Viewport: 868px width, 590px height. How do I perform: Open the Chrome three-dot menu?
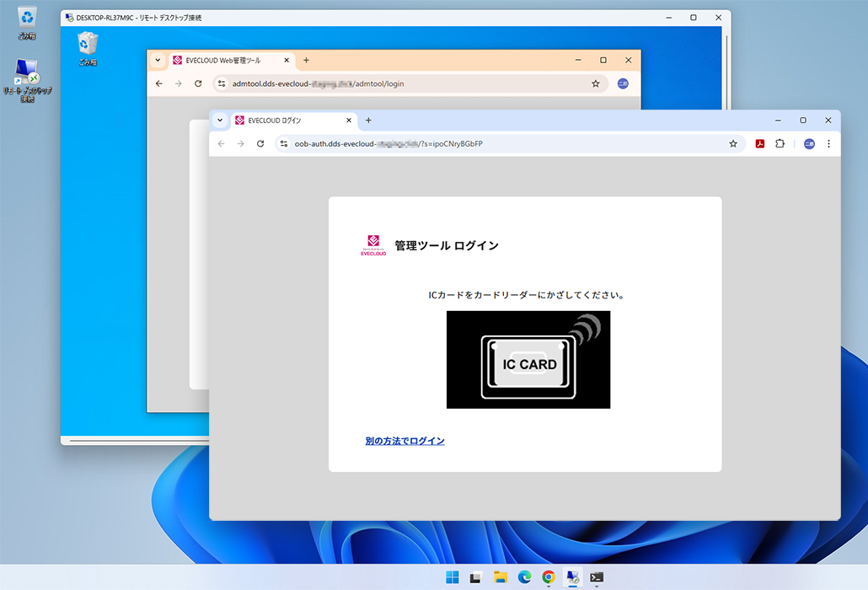tap(828, 144)
